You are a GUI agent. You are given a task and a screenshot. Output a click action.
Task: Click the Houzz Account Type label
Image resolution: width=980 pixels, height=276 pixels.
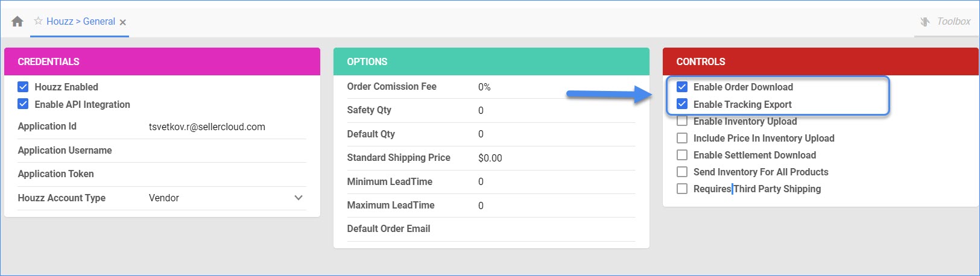click(x=62, y=198)
